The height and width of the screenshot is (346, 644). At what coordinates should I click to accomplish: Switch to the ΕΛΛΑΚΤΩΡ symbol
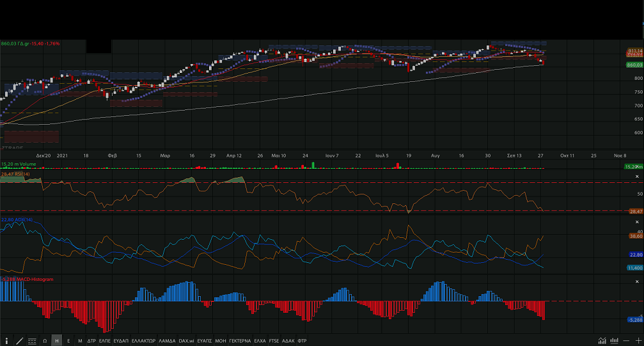(x=143, y=341)
